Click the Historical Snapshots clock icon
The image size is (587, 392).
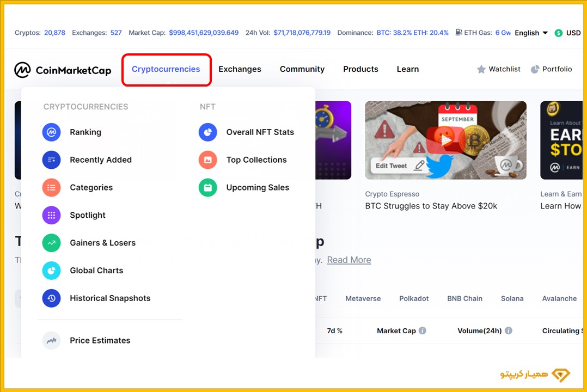coord(51,298)
